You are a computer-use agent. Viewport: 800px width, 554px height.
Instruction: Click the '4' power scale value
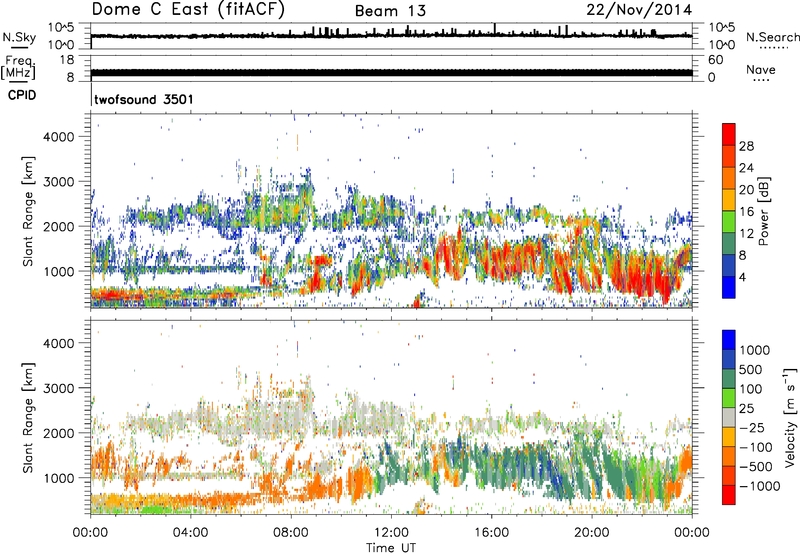742,278
